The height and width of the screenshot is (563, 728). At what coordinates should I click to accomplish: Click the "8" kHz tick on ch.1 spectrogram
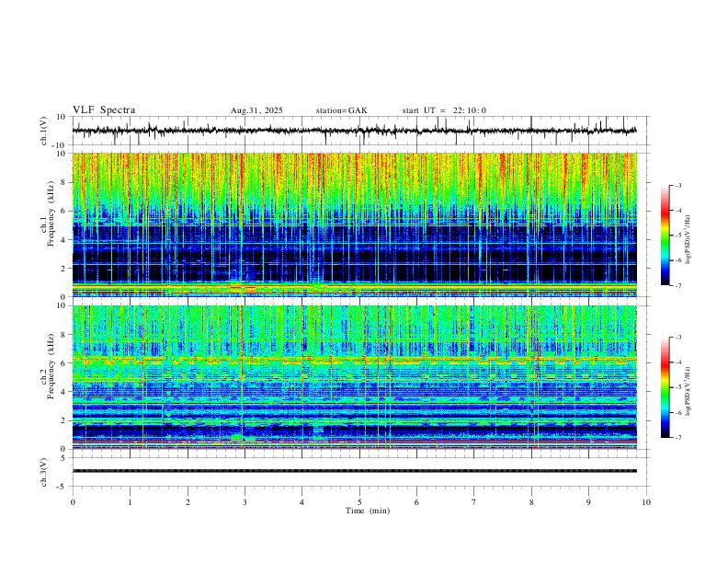64,182
